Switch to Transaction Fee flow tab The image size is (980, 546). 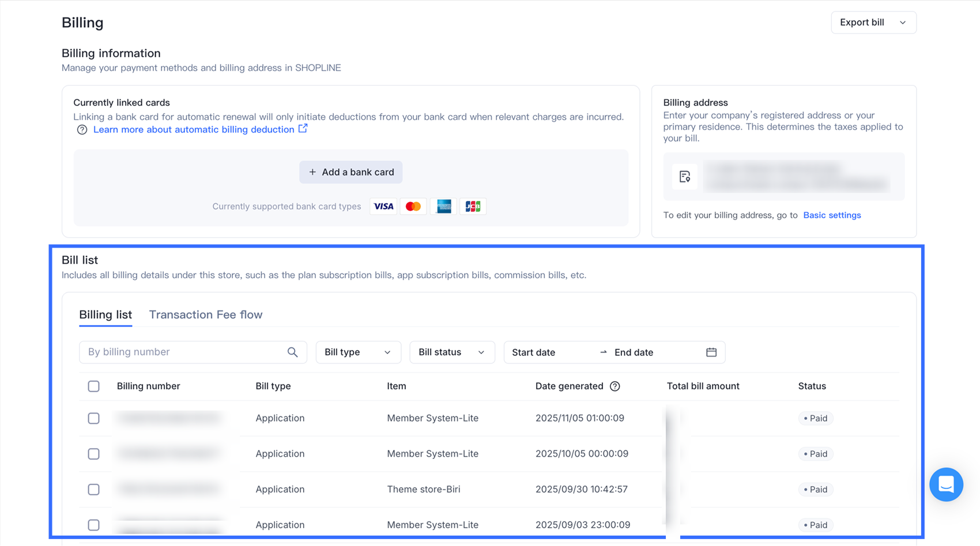pyautogui.click(x=205, y=315)
